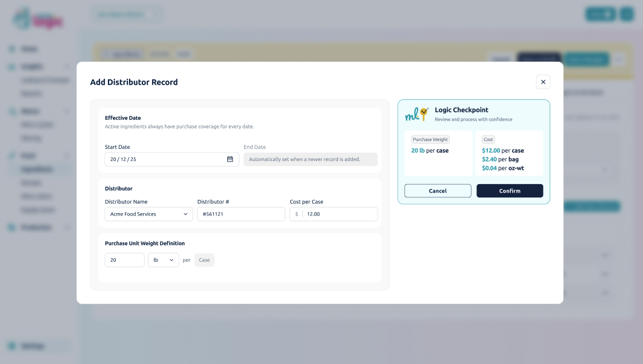Open the lb weight unit dropdown
This screenshot has height=364, width=643.
click(164, 260)
